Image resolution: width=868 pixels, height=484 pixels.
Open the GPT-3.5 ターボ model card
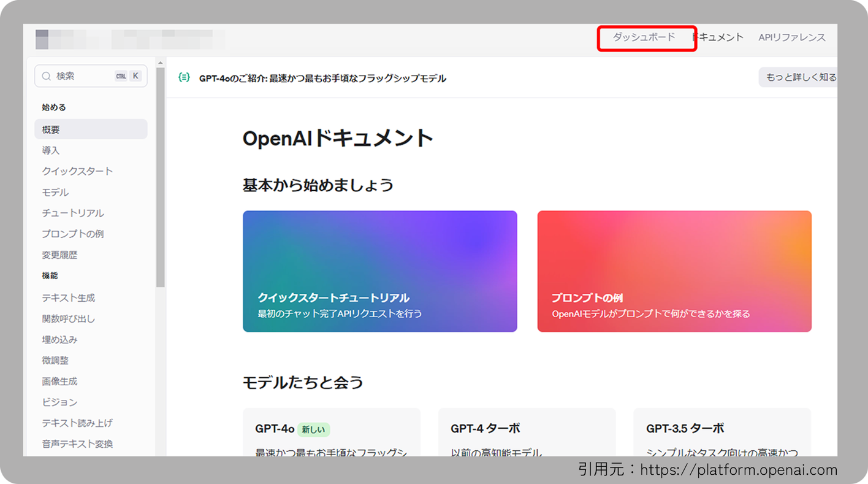click(x=722, y=432)
